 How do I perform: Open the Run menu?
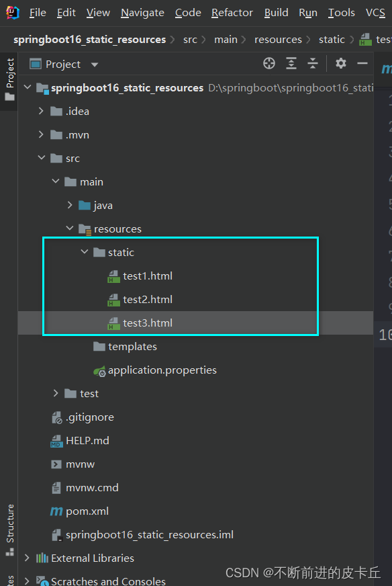point(307,13)
